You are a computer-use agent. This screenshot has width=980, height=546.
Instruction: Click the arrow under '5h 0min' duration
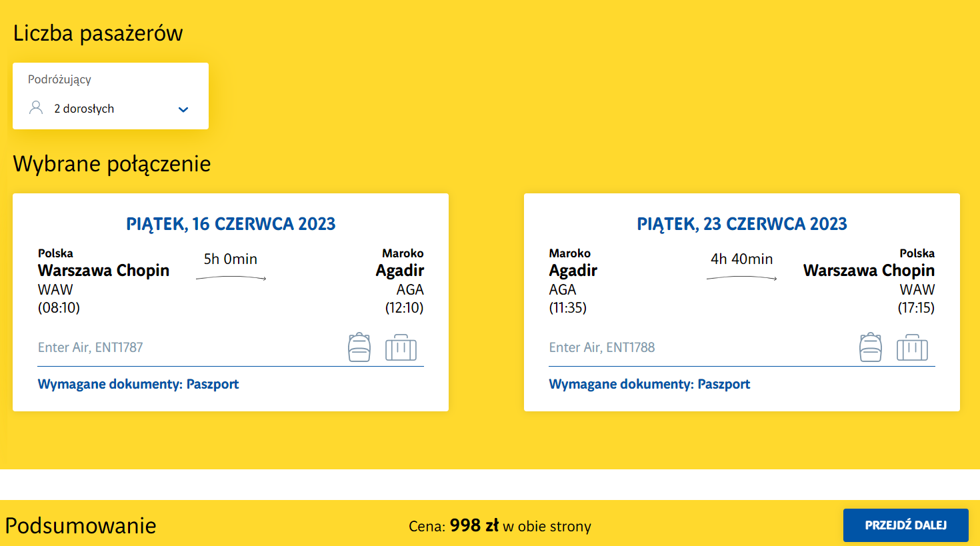(x=231, y=278)
